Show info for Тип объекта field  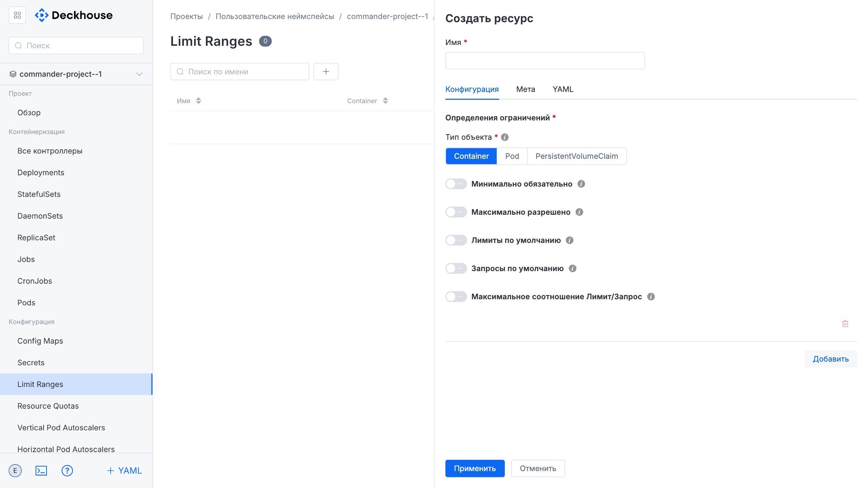pos(505,137)
